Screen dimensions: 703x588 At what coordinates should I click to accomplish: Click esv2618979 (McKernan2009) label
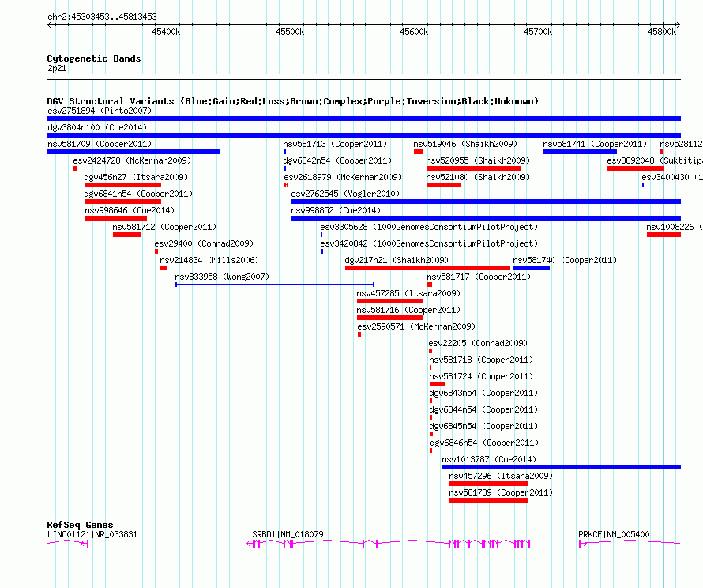(x=343, y=177)
